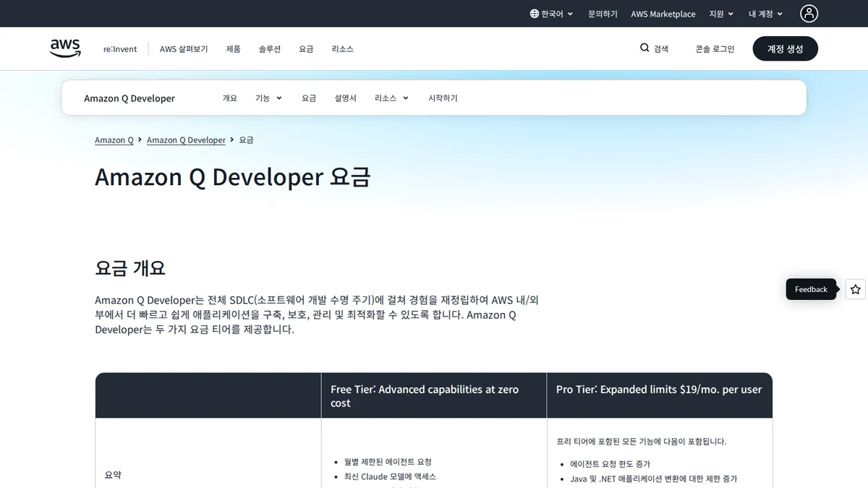The image size is (868, 488).
Task: Click the 콘솔 로그인 link
Action: (x=715, y=49)
